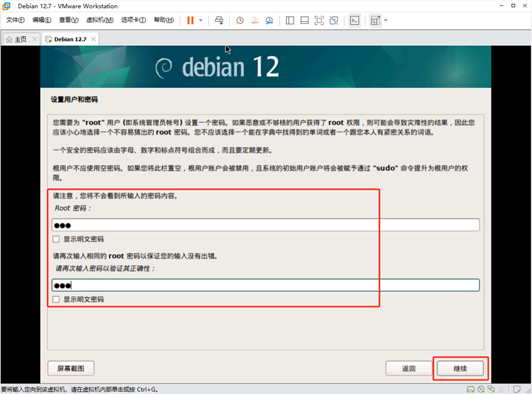Click the Root 密码： label

tap(73, 208)
